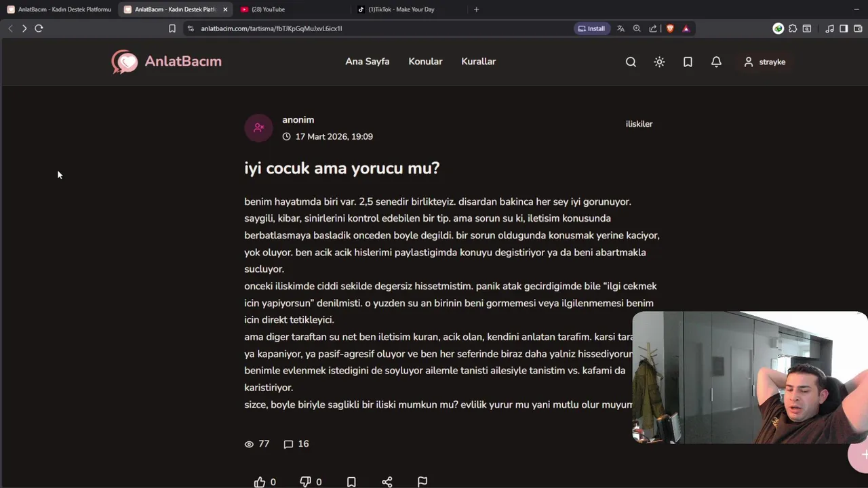The height and width of the screenshot is (488, 868).
Task: Reload the page with the refresh icon
Action: click(x=39, y=28)
